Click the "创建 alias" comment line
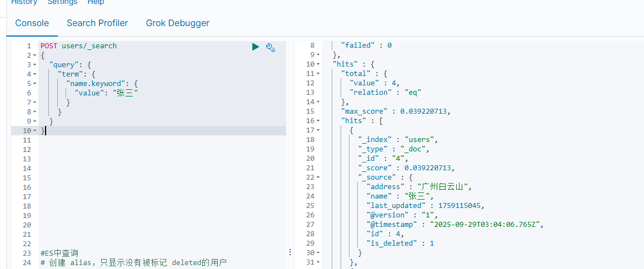 point(133,263)
